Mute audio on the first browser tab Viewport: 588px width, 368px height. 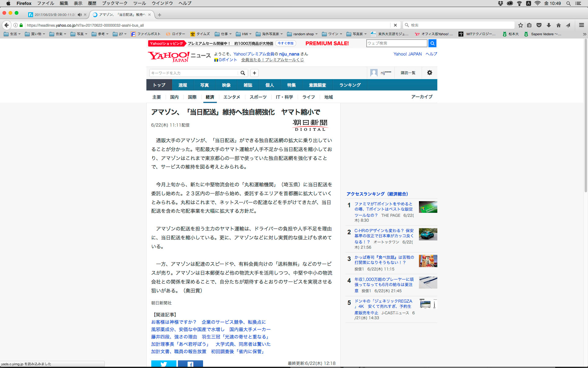(80, 15)
